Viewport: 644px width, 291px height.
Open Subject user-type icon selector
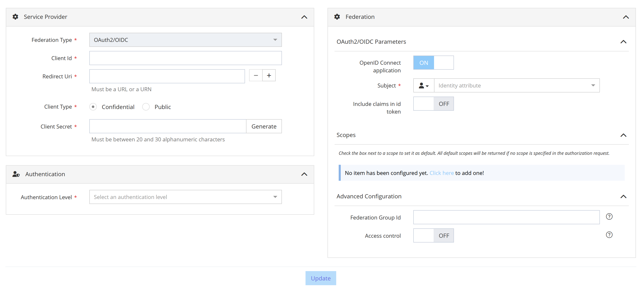click(x=423, y=86)
